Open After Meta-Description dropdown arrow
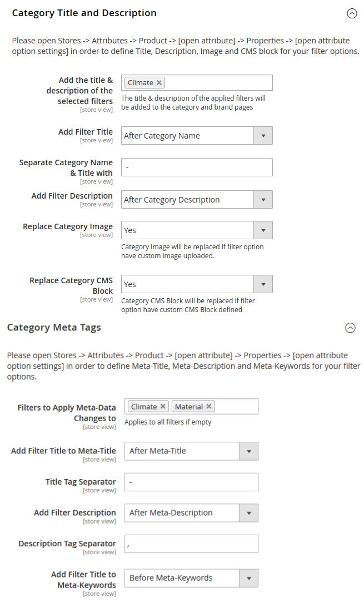Image resolution: width=364 pixels, height=602 pixels. coord(248,513)
